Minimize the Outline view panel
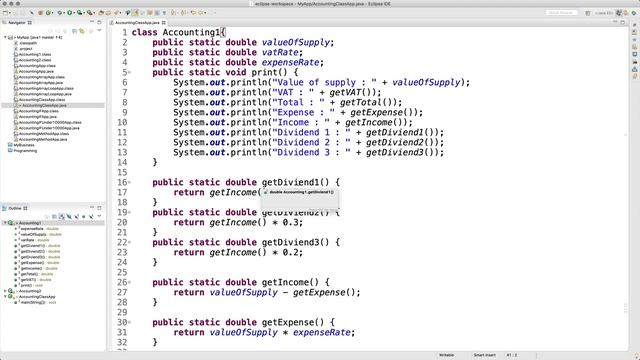Image resolution: width=640 pixels, height=360 pixels. click(x=92, y=207)
